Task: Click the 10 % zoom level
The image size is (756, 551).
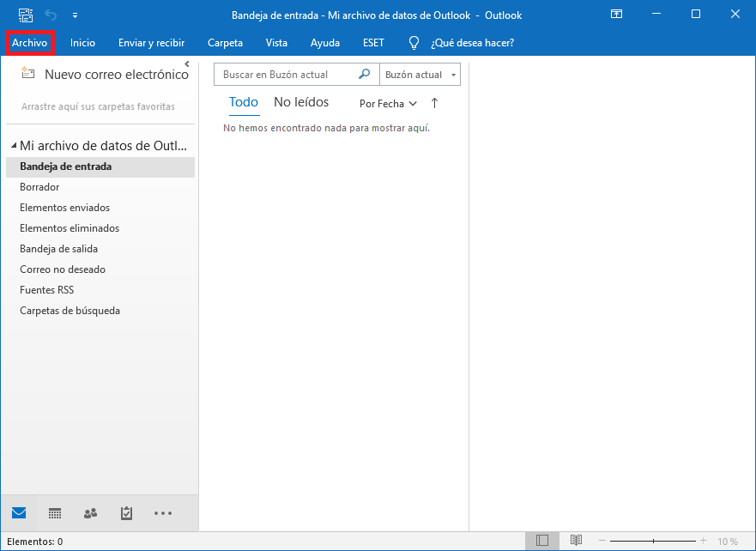Action: pos(728,542)
